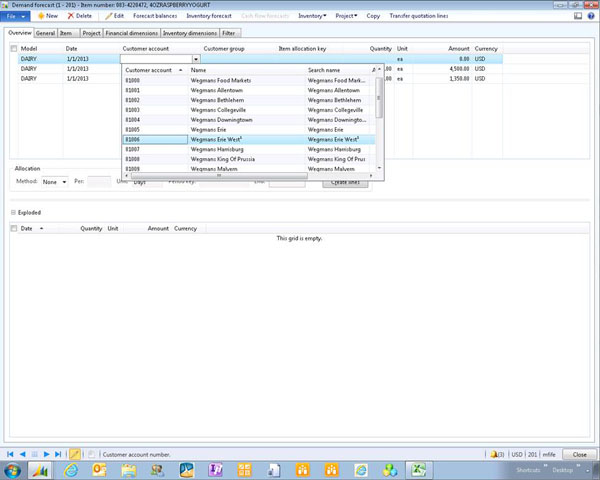This screenshot has width=600, height=480.
Task: Click company 201 in status bar
Action: (532, 454)
